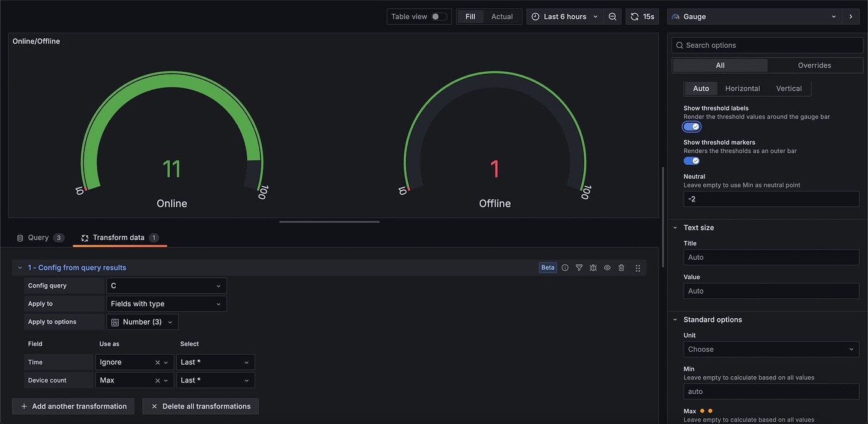Viewport: 868px width, 424px height.
Task: Turn off Show threshold markers
Action: click(x=692, y=160)
